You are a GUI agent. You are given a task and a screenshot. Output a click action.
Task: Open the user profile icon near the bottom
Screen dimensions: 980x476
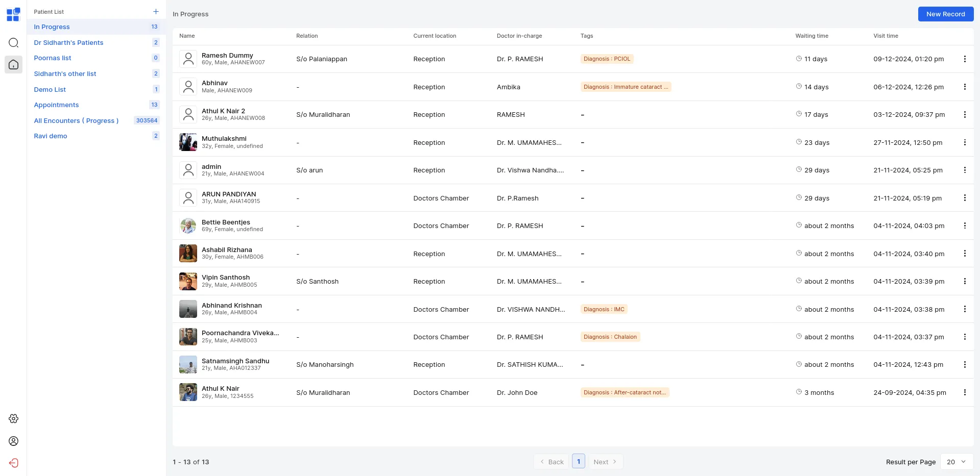13,441
